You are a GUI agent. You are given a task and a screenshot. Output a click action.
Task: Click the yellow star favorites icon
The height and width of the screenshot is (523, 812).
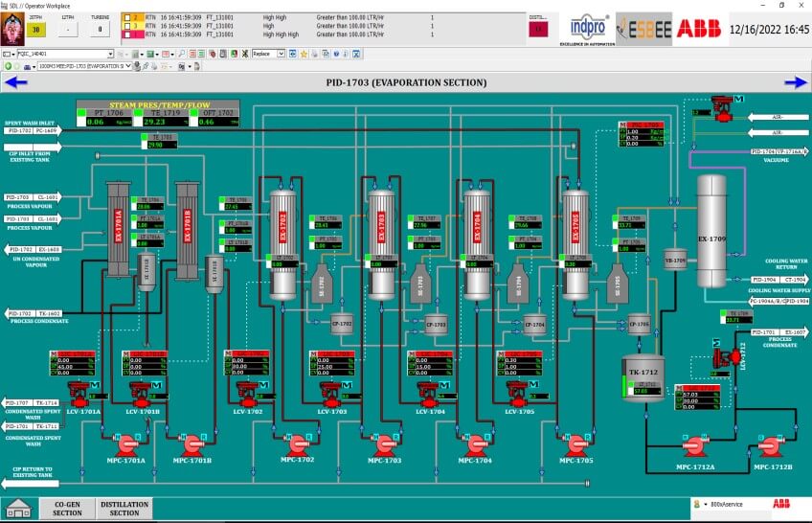[304, 54]
